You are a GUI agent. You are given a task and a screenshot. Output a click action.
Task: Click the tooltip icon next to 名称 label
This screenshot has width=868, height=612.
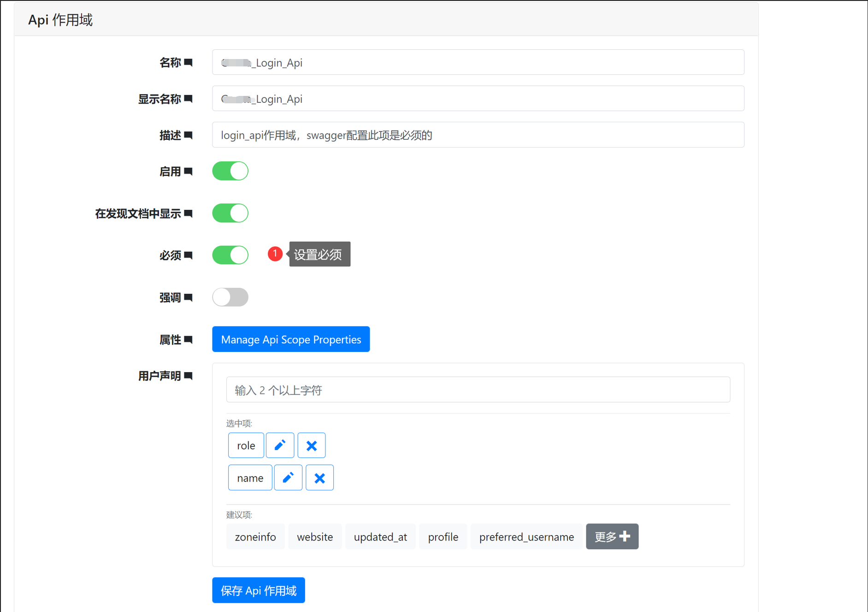[x=189, y=62]
